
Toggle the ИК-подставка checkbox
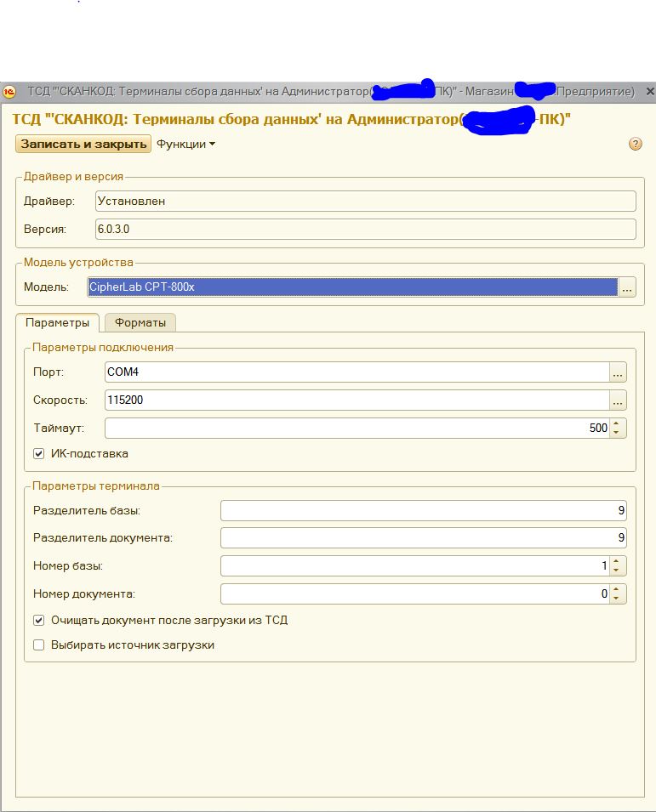[x=38, y=454]
